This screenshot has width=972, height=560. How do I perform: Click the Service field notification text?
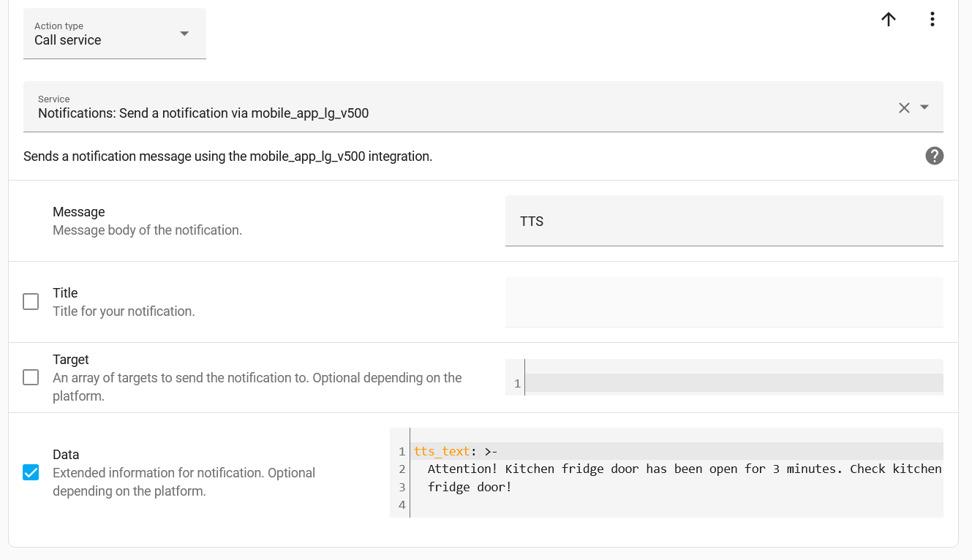coord(203,113)
